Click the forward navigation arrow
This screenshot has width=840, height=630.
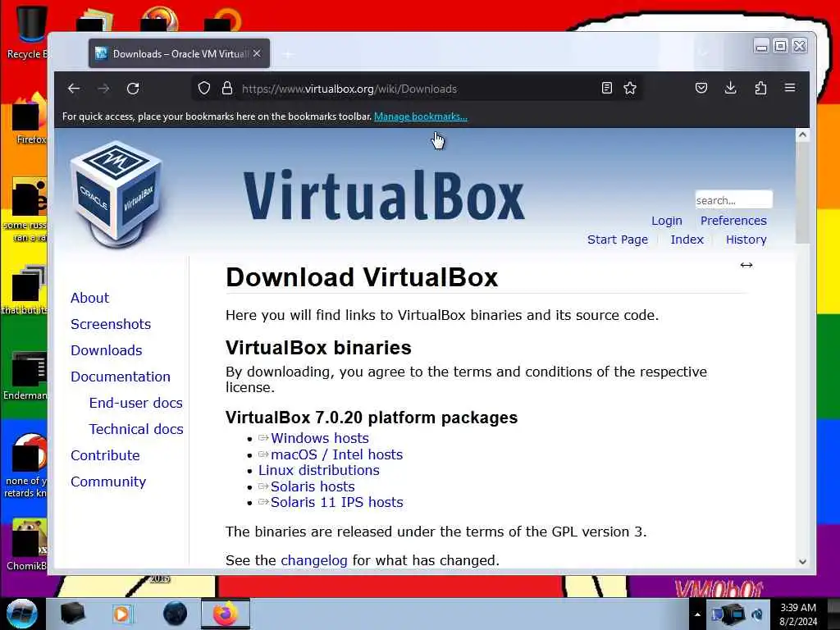pyautogui.click(x=103, y=89)
